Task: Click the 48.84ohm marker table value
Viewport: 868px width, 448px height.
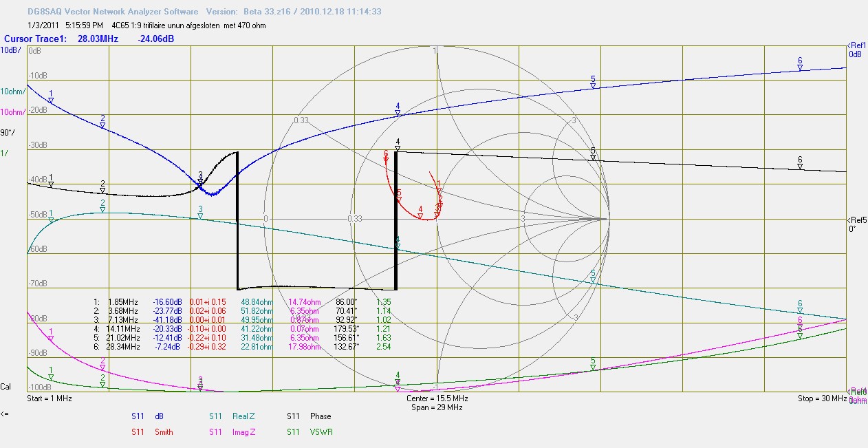Action: point(257,302)
